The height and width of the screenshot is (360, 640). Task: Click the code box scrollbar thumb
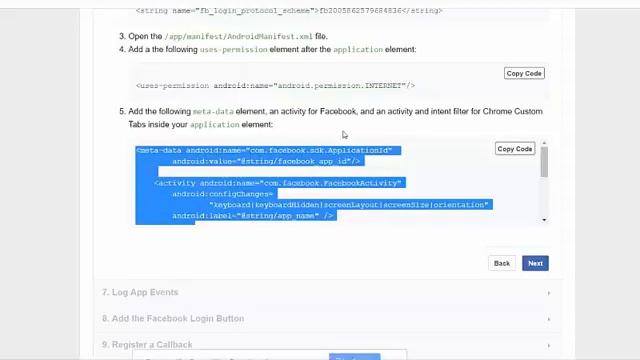[x=544, y=162]
